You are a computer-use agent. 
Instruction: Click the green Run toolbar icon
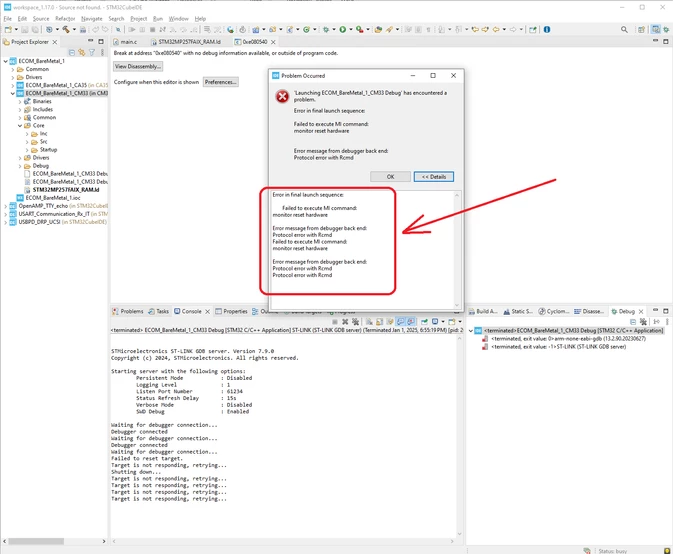tap(343, 30)
